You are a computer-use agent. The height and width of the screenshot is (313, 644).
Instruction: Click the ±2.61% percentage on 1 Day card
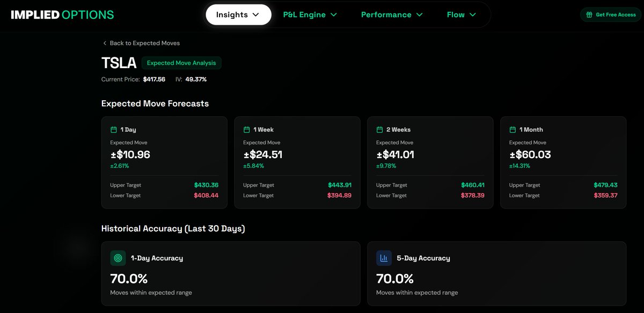tap(119, 166)
